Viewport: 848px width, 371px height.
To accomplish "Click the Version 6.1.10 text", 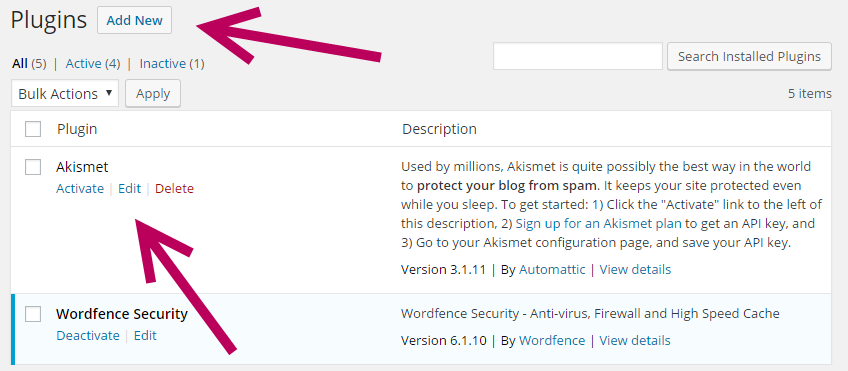I will (444, 341).
